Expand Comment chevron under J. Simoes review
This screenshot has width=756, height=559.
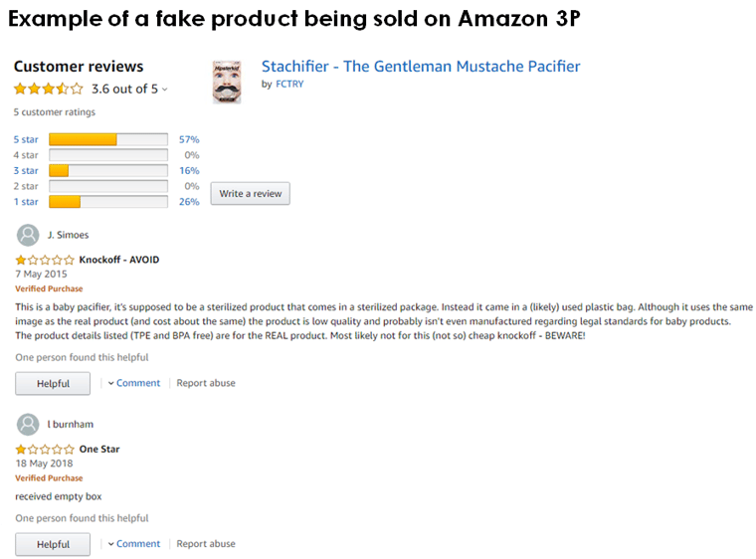pos(110,383)
